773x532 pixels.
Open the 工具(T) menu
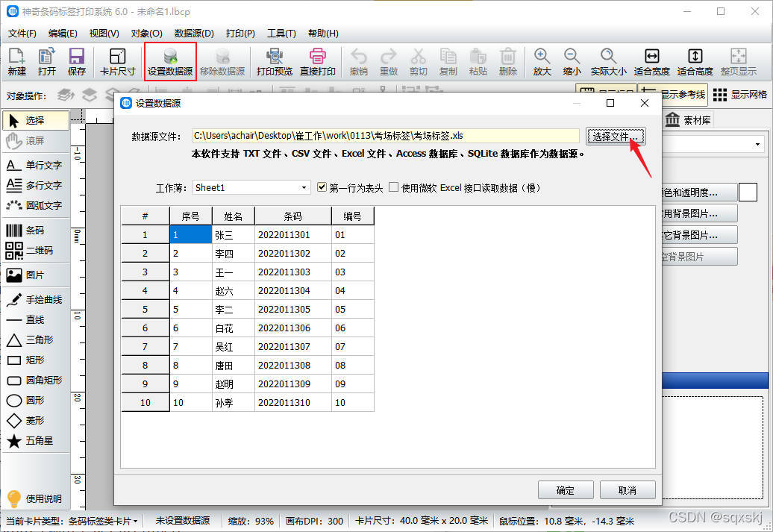click(281, 34)
